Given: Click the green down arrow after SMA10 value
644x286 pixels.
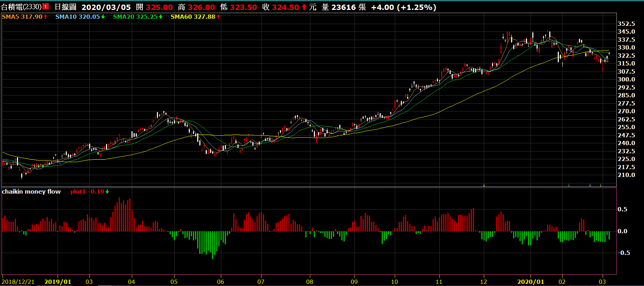Looking at the screenshot, I should (x=103, y=17).
